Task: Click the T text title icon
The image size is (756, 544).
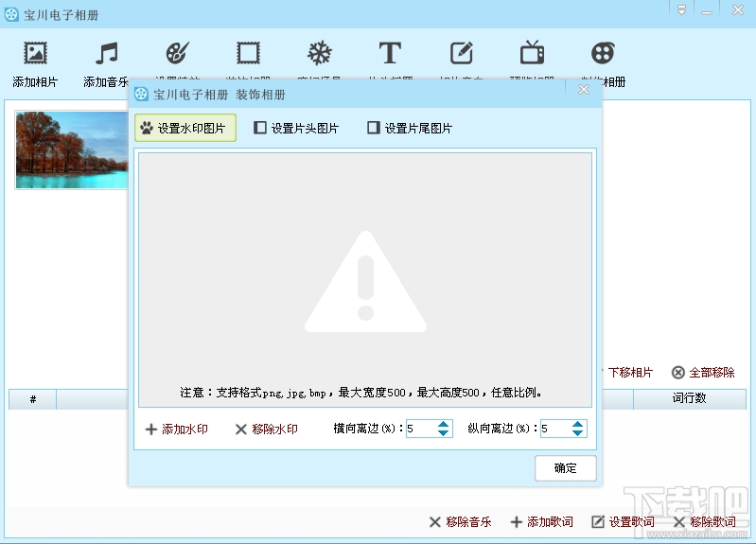Action: coord(390,53)
